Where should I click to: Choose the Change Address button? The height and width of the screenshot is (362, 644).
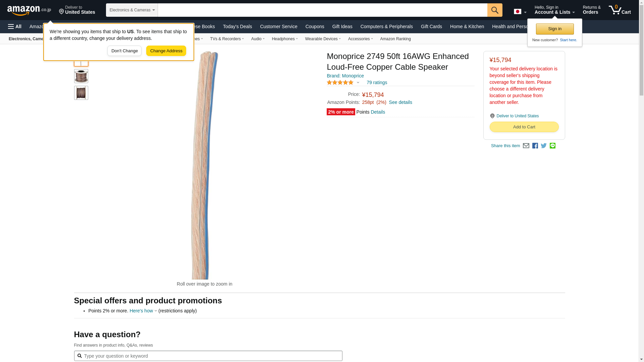[166, 51]
